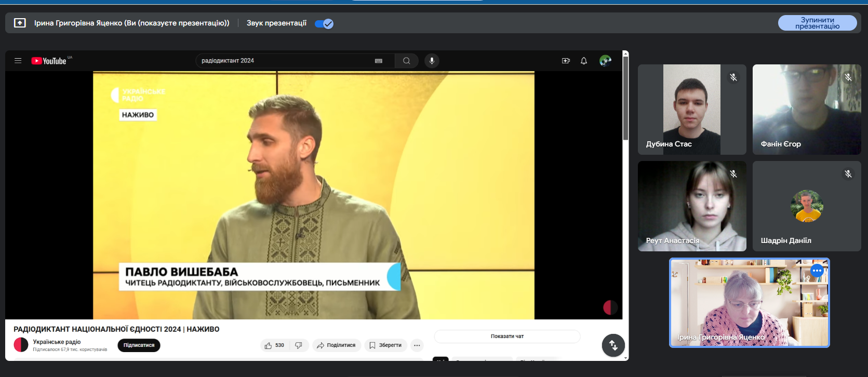868x377 pixels.
Task: Open more actions menu beside Зберегти
Action: pyautogui.click(x=417, y=345)
